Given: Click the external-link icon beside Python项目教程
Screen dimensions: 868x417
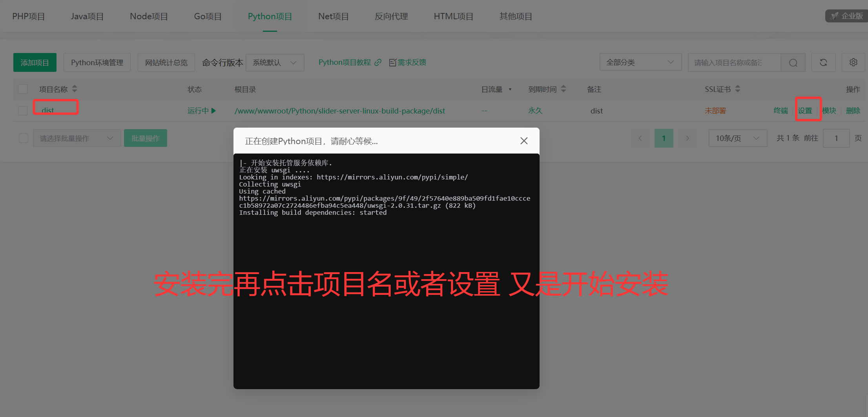Looking at the screenshot, I should coord(378,62).
